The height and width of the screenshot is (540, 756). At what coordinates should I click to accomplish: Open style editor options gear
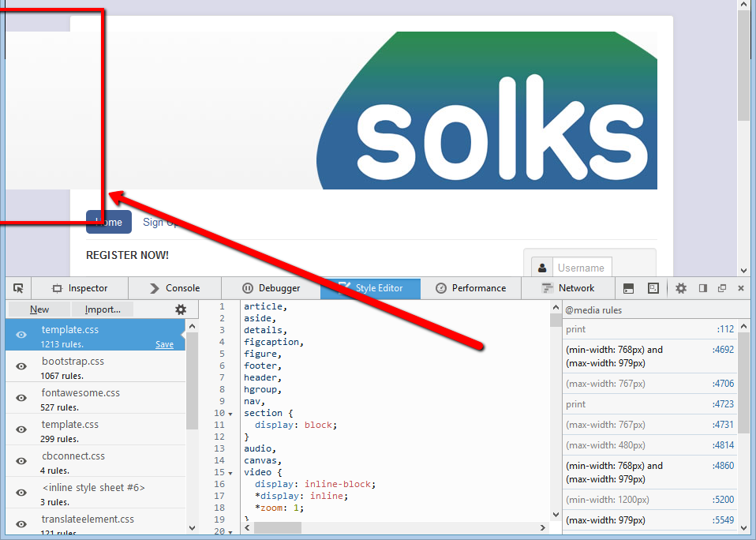pos(181,309)
